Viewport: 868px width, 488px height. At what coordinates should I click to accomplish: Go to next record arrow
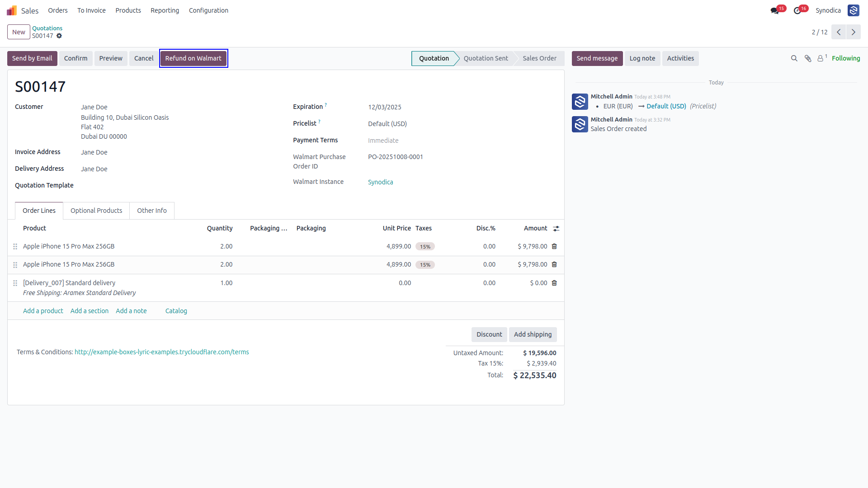pos(854,32)
